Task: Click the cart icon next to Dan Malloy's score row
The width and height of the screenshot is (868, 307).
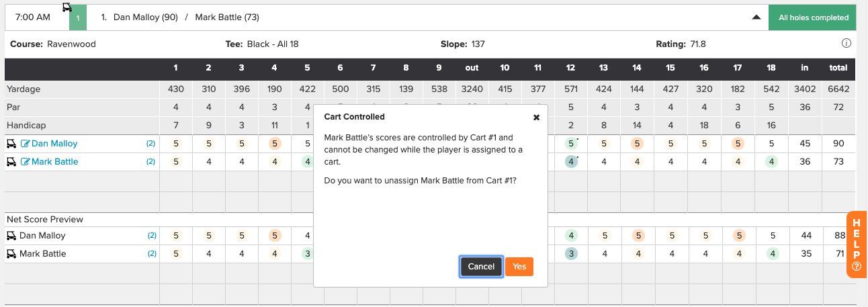Action: click(11, 144)
